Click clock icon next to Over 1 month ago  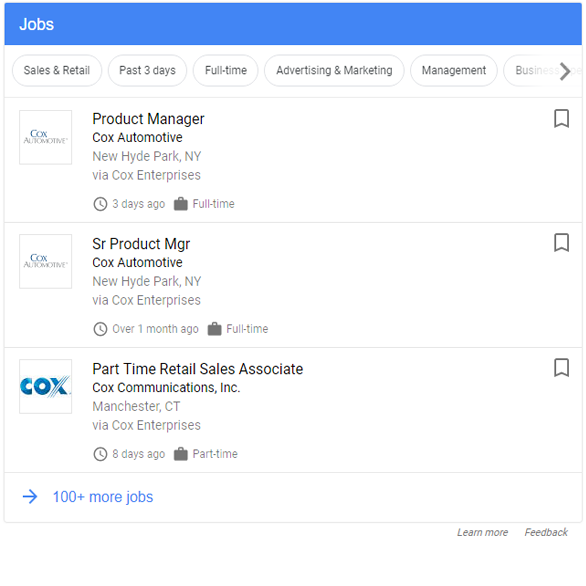(x=100, y=329)
